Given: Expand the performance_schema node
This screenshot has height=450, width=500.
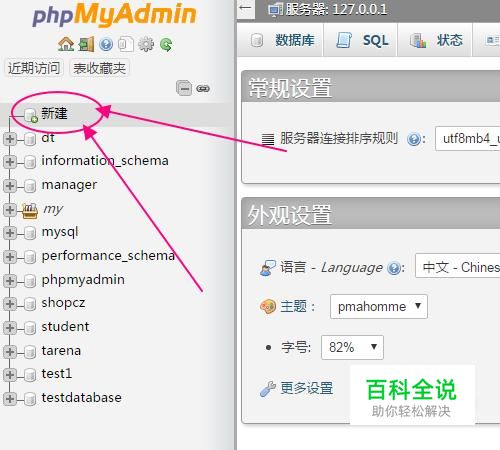Looking at the screenshot, I should [x=10, y=257].
